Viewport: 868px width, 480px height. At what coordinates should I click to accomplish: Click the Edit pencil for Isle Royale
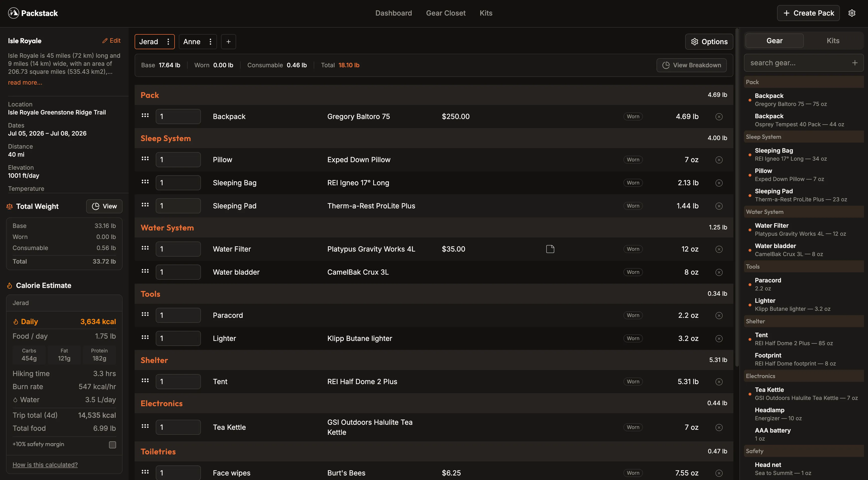click(111, 40)
